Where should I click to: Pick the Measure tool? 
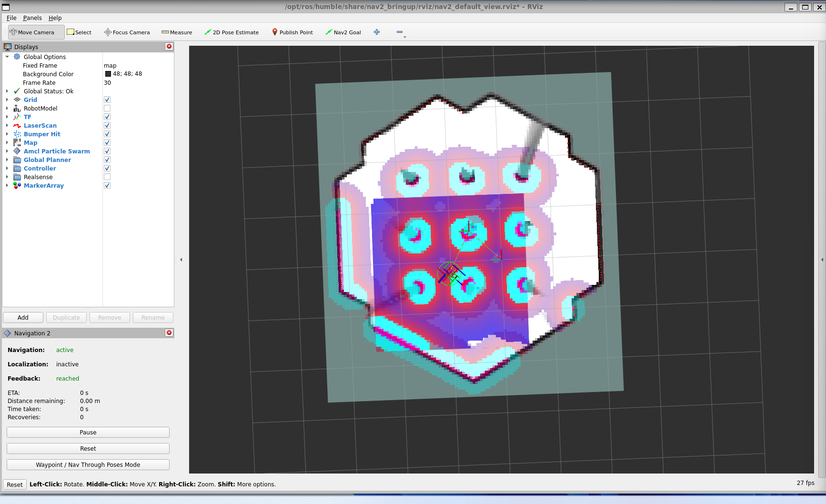[176, 32]
